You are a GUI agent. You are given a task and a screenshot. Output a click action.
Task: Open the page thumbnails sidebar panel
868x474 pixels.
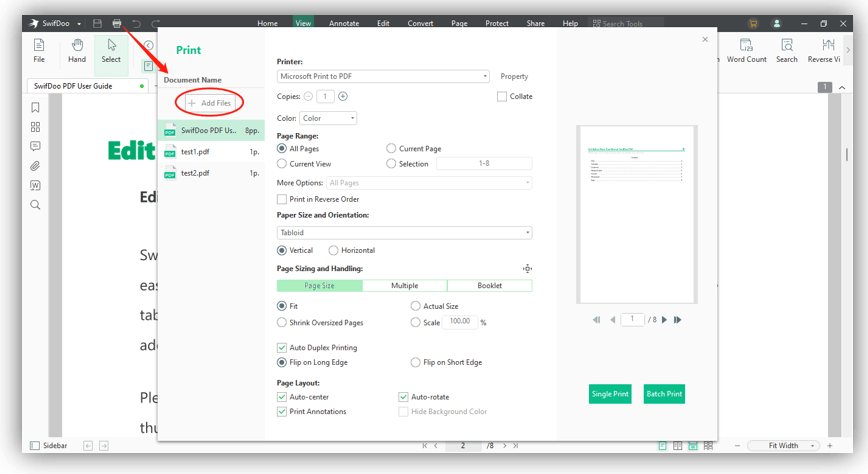point(35,127)
